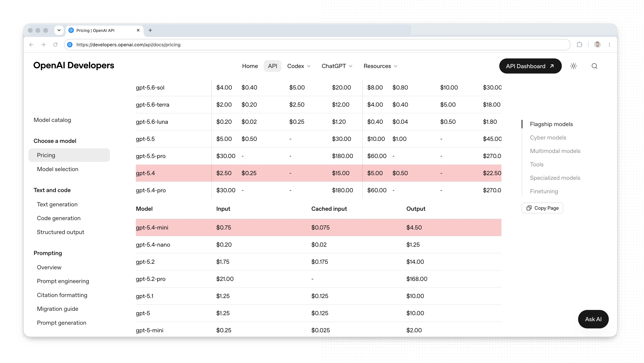This screenshot has width=644, height=363.
Task: Jump to Cyber models section
Action: (x=548, y=138)
